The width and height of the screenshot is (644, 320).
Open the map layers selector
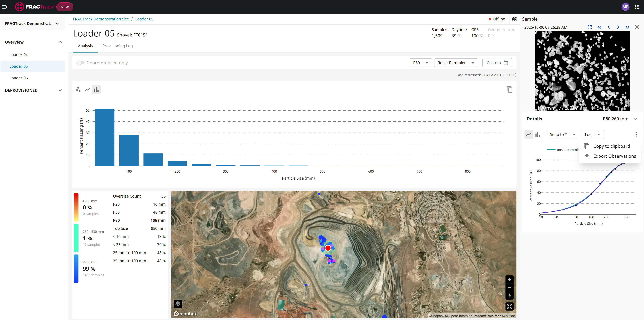click(178, 304)
